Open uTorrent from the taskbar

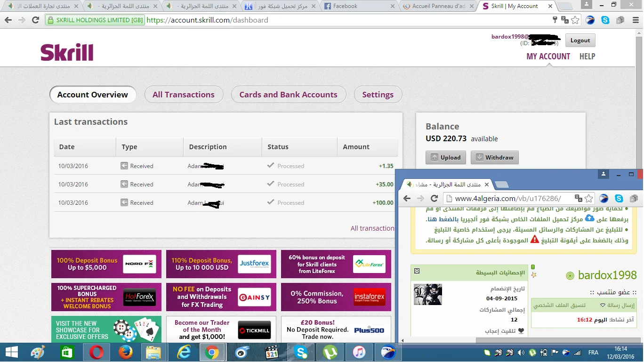pos(330,352)
